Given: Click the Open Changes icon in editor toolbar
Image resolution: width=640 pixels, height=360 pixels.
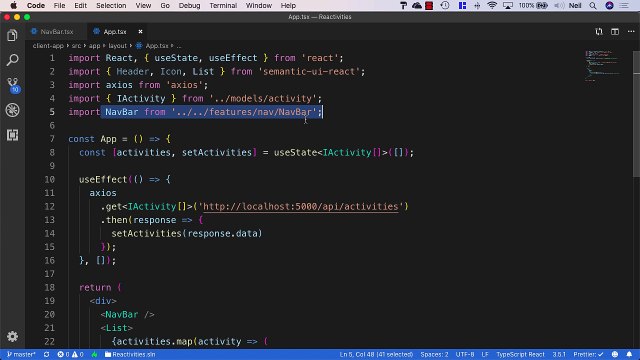Looking at the screenshot, I should click(x=599, y=31).
